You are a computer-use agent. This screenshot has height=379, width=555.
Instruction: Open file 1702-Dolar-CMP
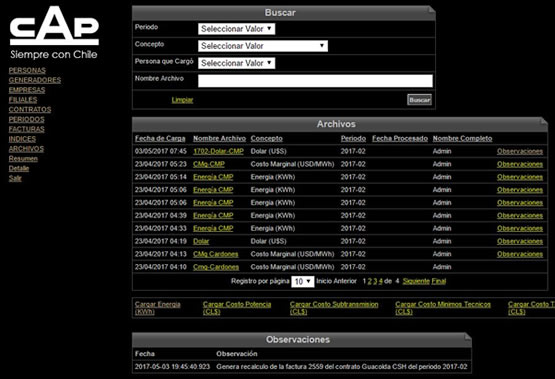click(x=218, y=151)
